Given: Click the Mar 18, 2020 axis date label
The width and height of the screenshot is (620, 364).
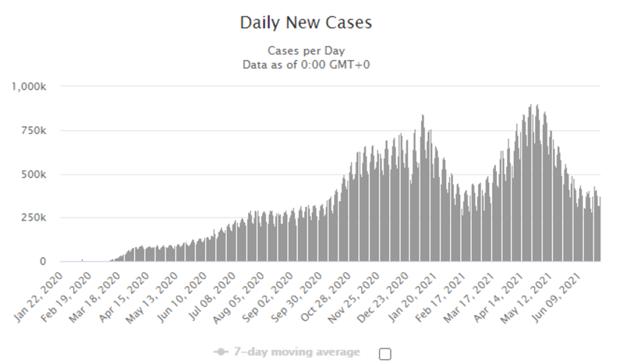Looking at the screenshot, I should click(97, 296).
